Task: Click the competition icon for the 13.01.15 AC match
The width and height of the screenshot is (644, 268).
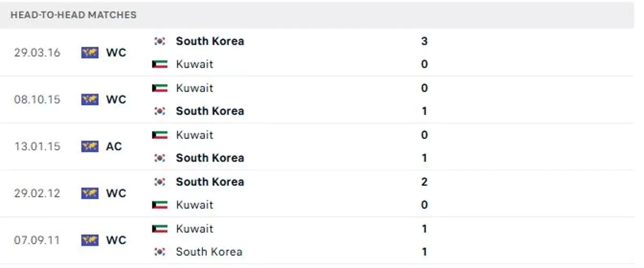Action: coord(90,146)
